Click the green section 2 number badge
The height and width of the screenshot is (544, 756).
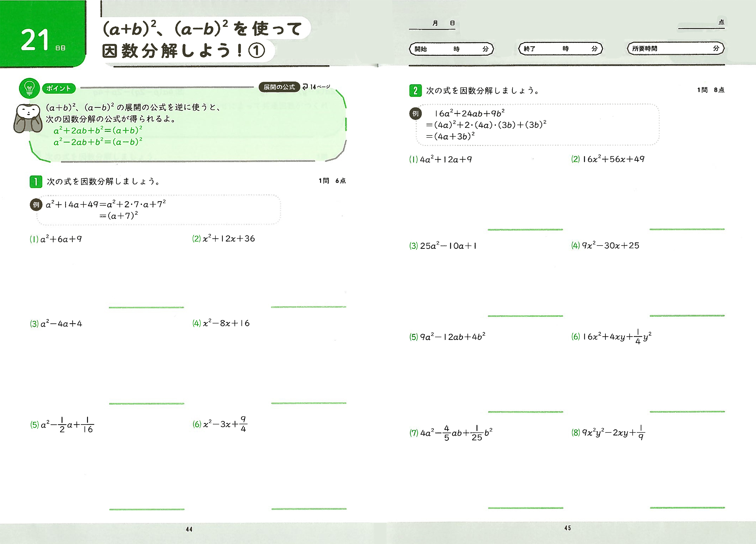coord(415,91)
